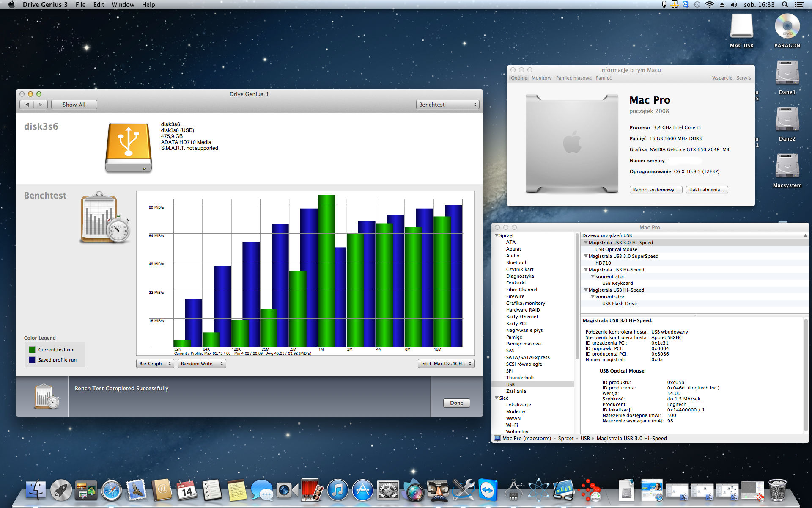Select the MAC USB desktop drive icon
Screen dimensions: 812x508
tap(741, 30)
